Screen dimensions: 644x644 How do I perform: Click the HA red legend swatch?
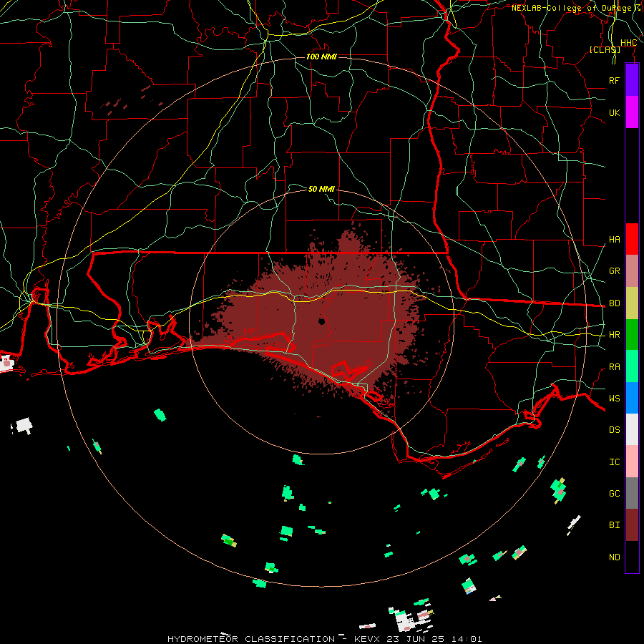pyautogui.click(x=632, y=239)
